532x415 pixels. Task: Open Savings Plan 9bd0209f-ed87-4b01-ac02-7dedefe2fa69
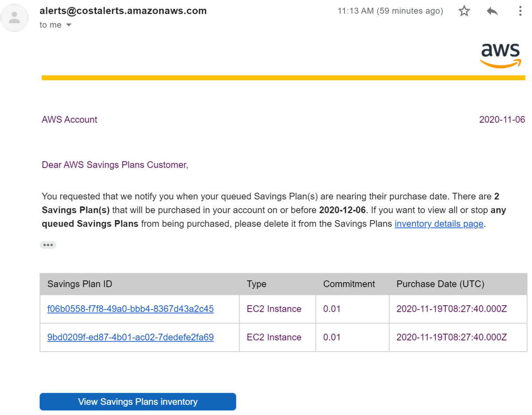tap(130, 337)
